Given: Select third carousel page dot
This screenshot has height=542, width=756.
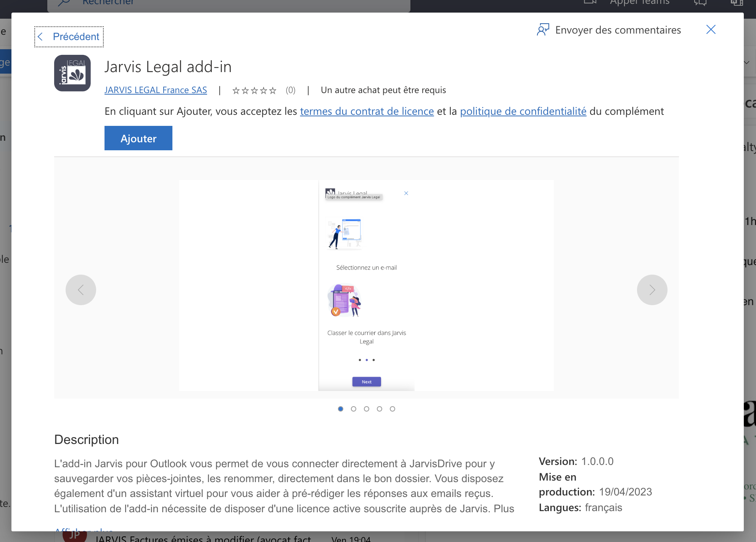Looking at the screenshot, I should click(367, 409).
